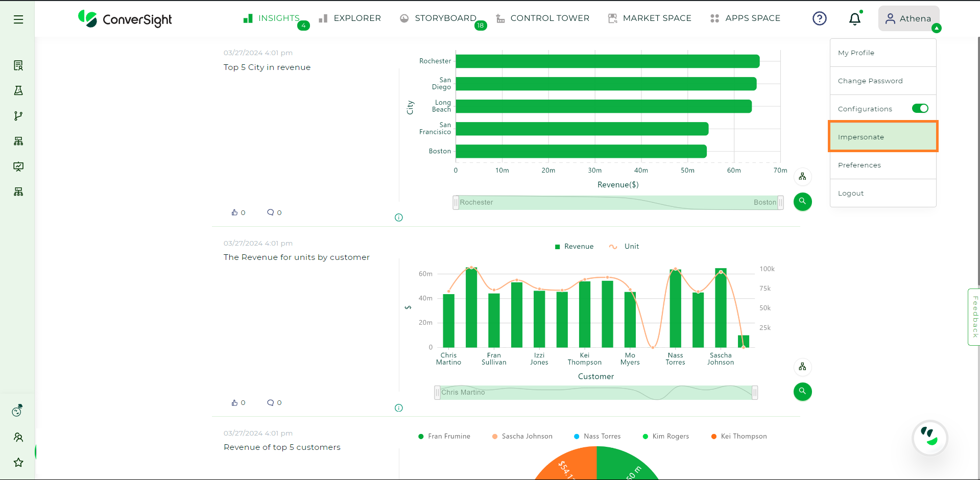Switch to the Market Space tab
This screenshot has width=980, height=480.
(650, 18)
